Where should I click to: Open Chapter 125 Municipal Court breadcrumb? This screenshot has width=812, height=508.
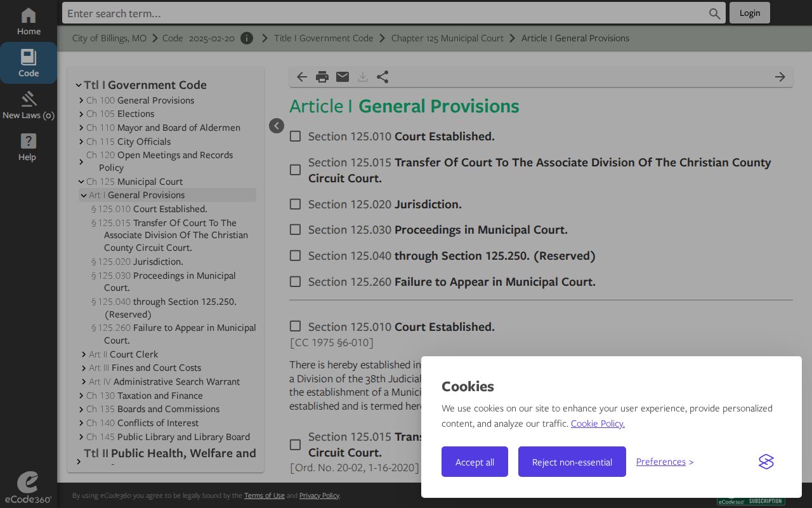pyautogui.click(x=447, y=38)
